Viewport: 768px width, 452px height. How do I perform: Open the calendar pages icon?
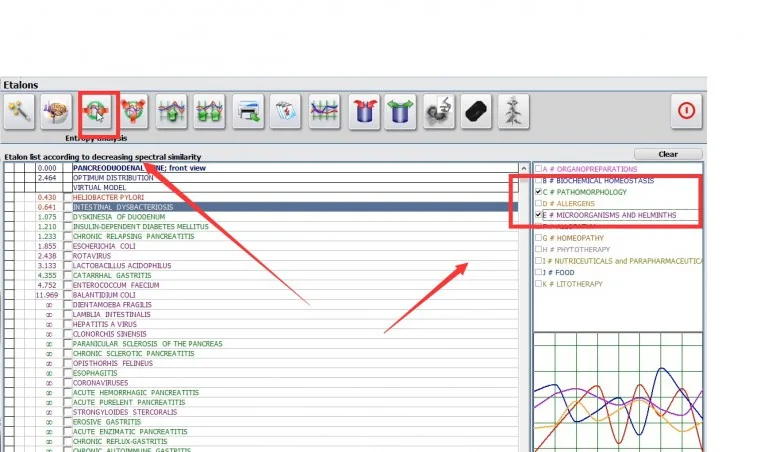tap(285, 112)
